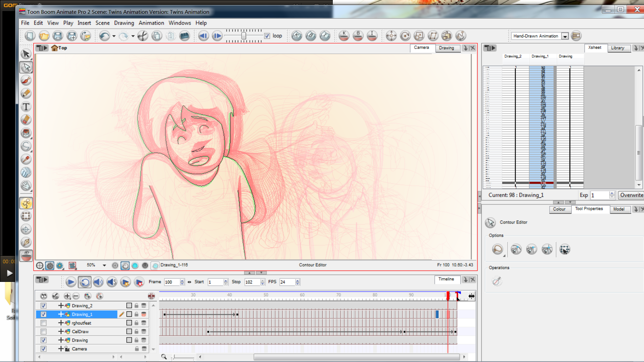Select the Select arrow tool

coord(26,54)
